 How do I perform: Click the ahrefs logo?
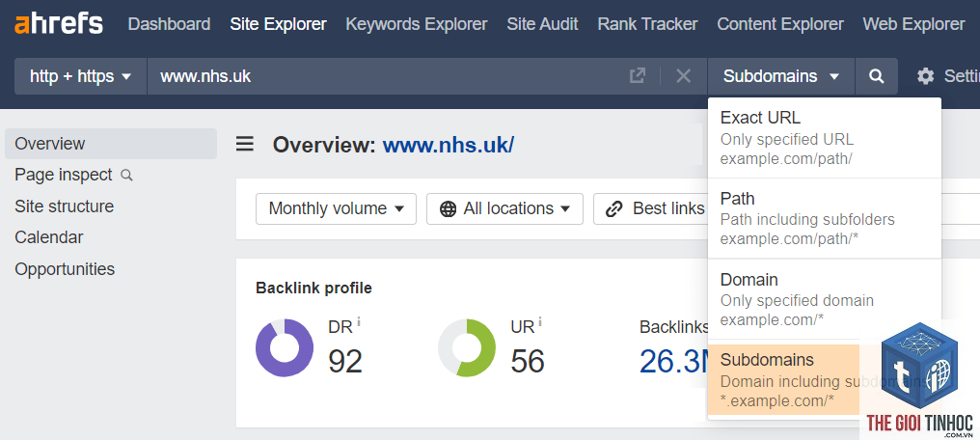pos(59,24)
